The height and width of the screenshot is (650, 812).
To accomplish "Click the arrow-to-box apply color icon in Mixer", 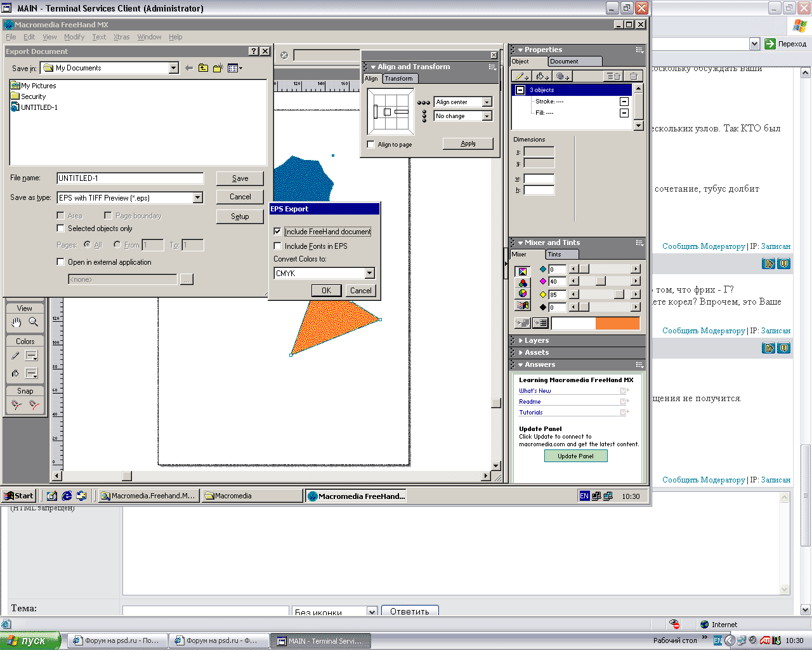I will coord(523,323).
